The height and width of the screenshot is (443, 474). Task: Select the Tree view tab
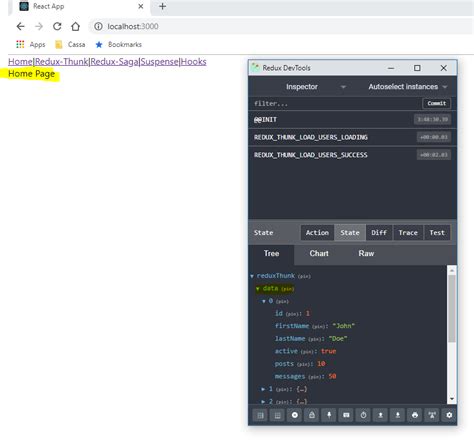pyautogui.click(x=271, y=254)
